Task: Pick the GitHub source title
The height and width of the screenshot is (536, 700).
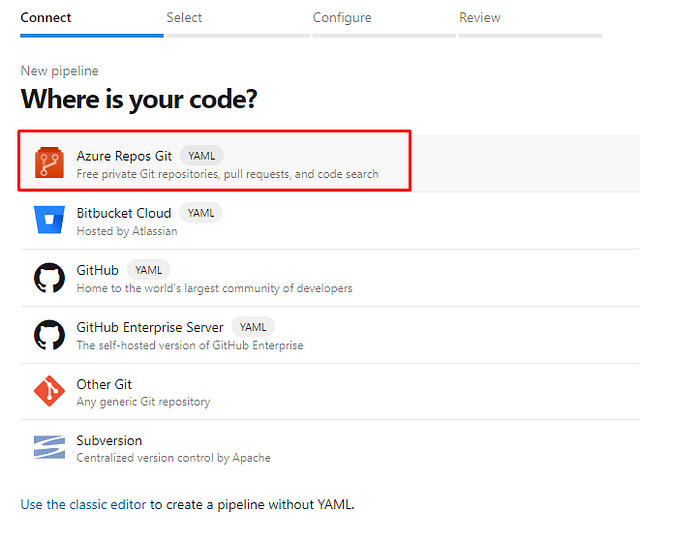Action: [97, 270]
